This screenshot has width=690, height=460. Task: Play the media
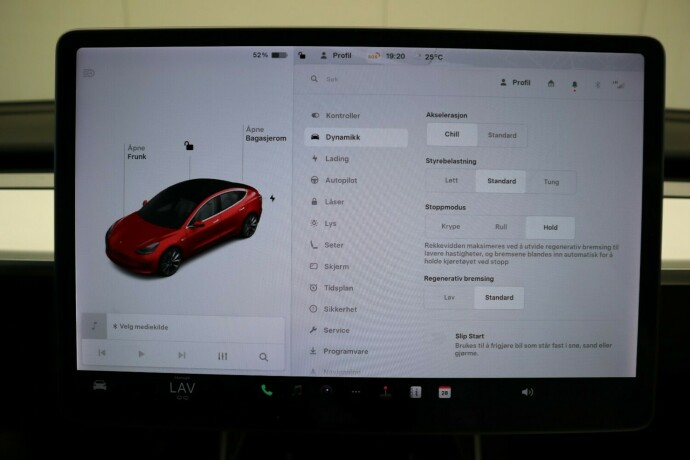141,354
